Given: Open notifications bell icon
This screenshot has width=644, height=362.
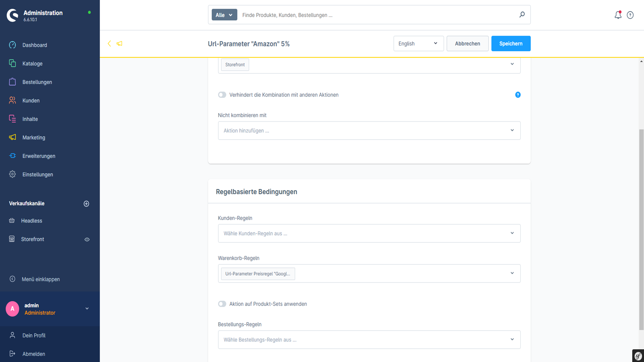Looking at the screenshot, I should (x=618, y=15).
